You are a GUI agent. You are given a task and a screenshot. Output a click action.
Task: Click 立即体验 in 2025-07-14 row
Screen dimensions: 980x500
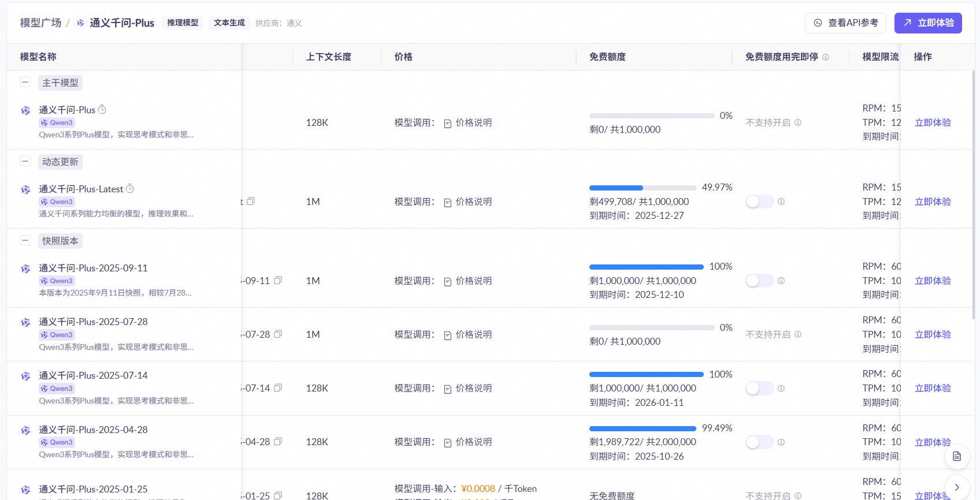tap(933, 388)
